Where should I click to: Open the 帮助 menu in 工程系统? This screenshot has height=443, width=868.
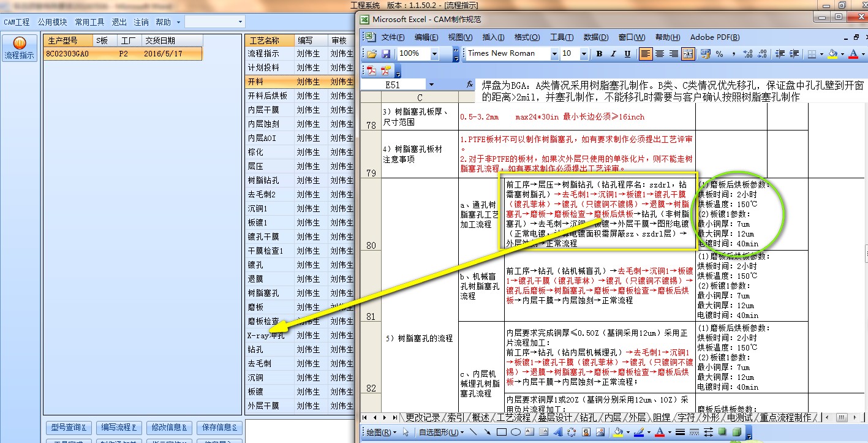164,22
